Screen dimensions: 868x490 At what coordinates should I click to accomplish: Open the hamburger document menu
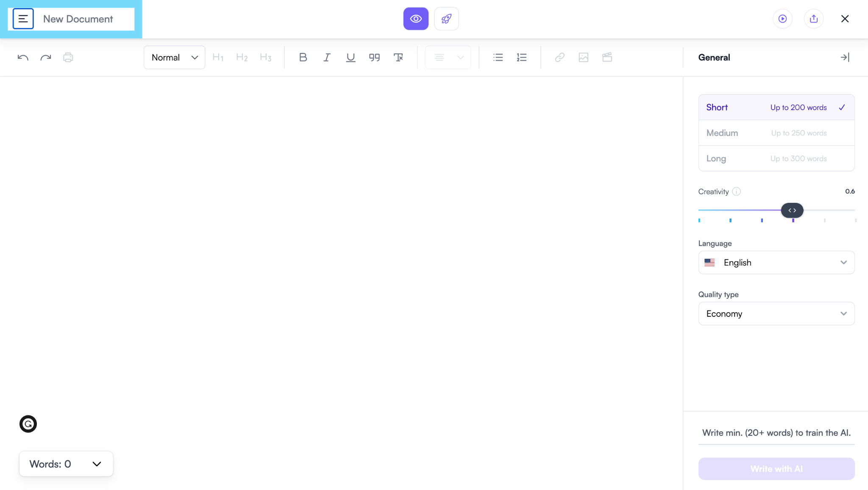[x=23, y=19]
